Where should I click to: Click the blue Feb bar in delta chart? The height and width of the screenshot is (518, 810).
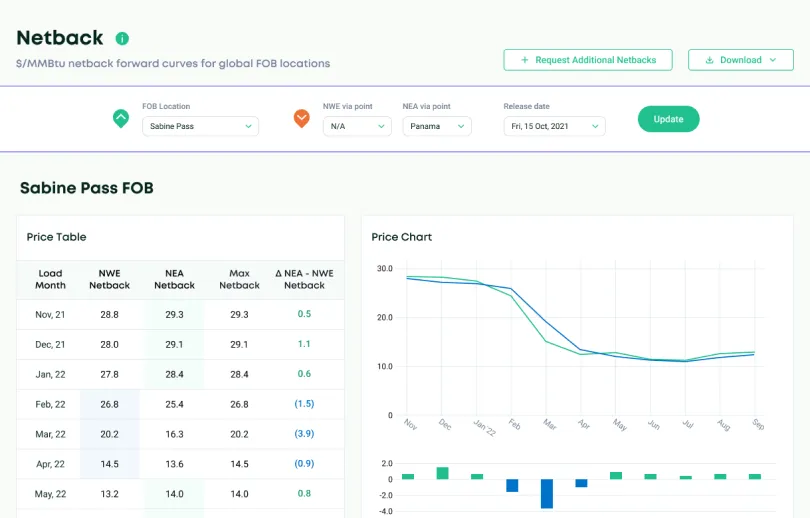(x=512, y=485)
